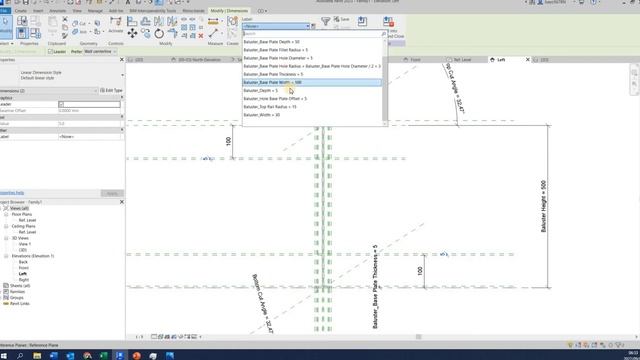
Task: Click the Offset tool in Modify panel
Action: 145,21
